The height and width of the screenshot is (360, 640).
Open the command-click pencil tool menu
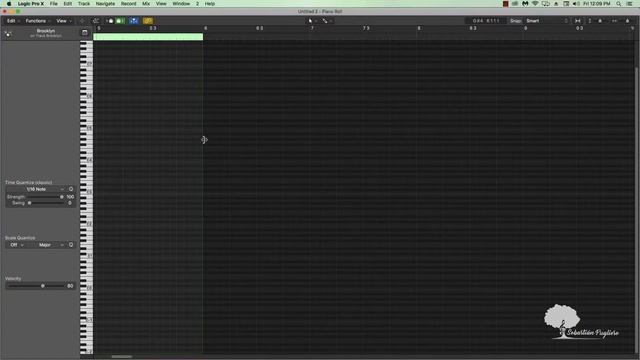pos(327,21)
